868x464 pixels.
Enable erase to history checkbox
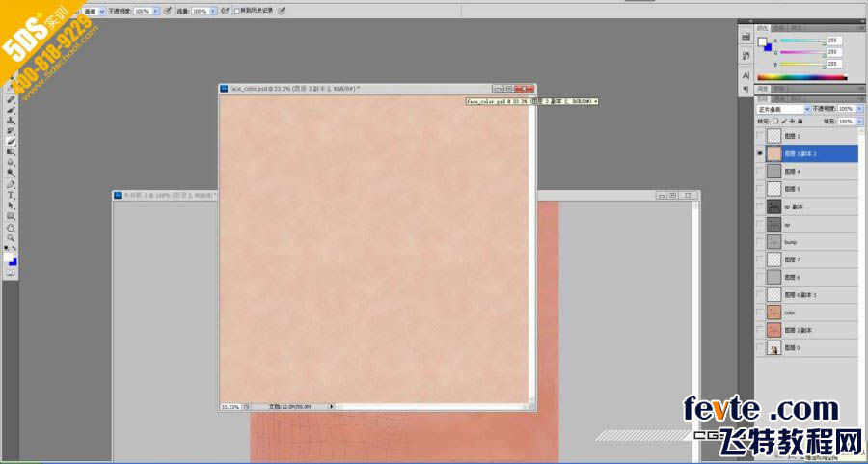(237, 11)
